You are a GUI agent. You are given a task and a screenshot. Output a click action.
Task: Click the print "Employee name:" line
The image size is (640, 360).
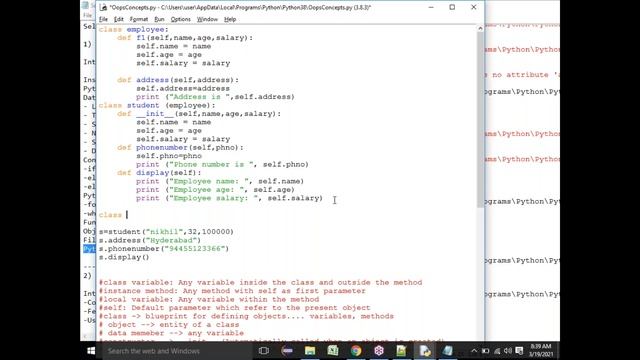pos(220,181)
